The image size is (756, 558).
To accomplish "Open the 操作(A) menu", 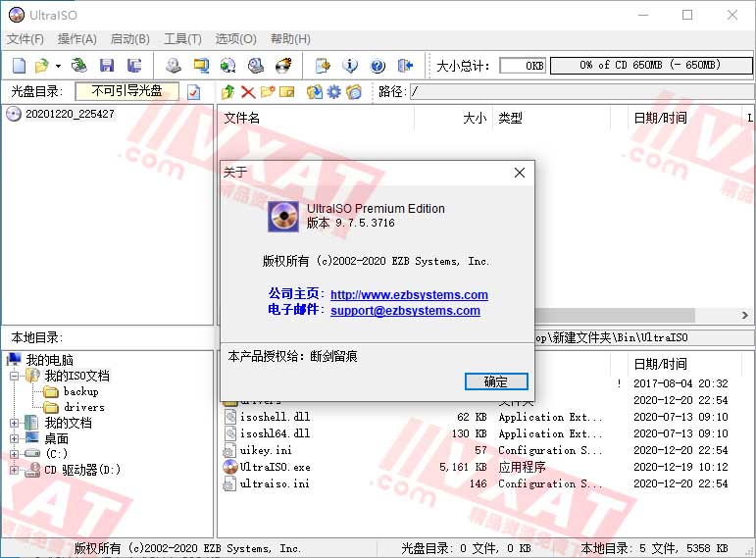I will [x=77, y=39].
